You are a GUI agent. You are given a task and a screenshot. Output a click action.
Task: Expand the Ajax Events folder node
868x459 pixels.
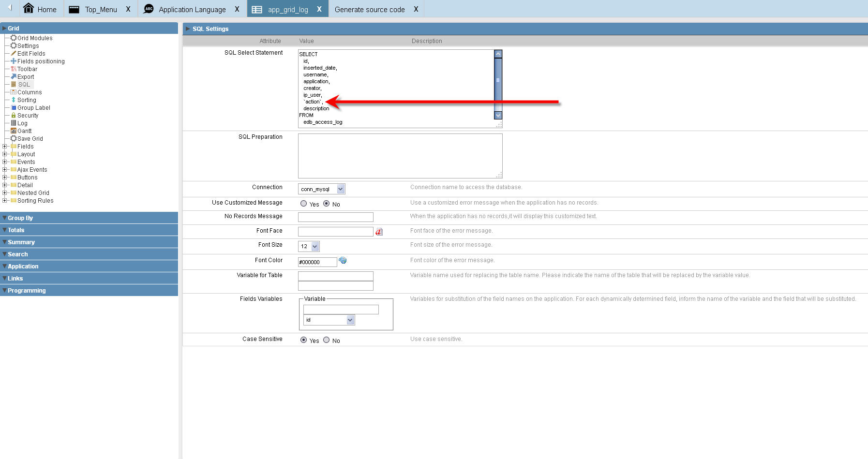4,169
